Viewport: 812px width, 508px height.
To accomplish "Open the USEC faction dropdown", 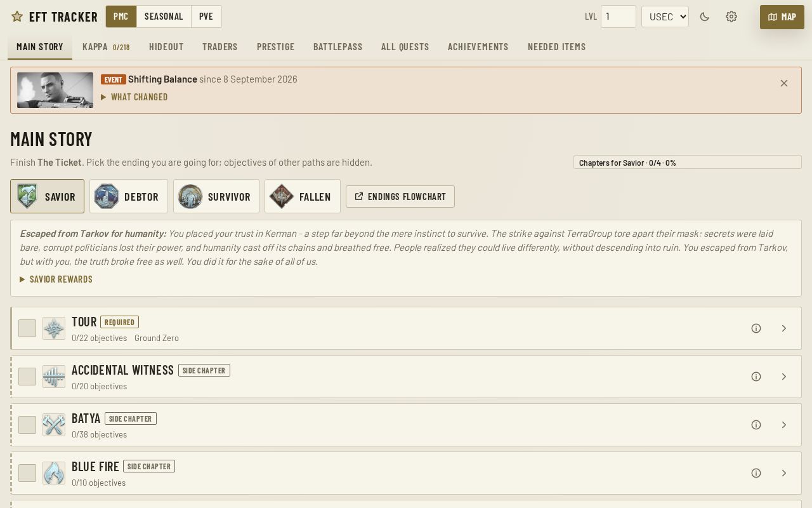I will point(665,17).
